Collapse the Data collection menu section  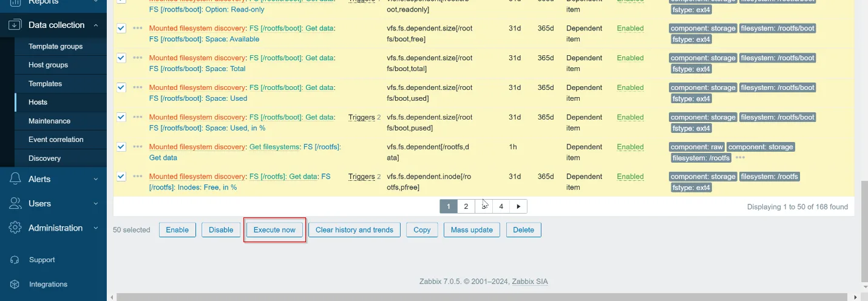(96, 25)
